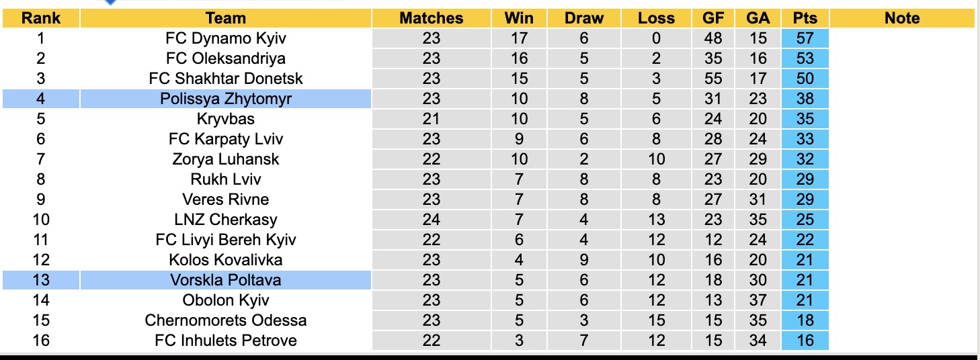This screenshot has height=360, width=980.
Task: Click the Pts column header
Action: tap(805, 18)
